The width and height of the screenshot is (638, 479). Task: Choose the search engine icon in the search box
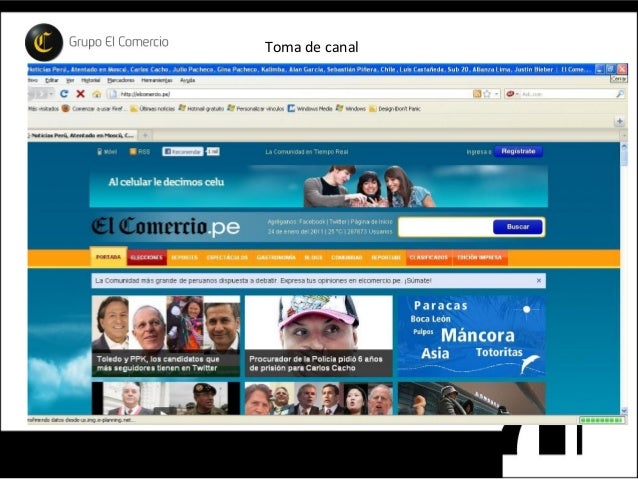click(x=510, y=94)
